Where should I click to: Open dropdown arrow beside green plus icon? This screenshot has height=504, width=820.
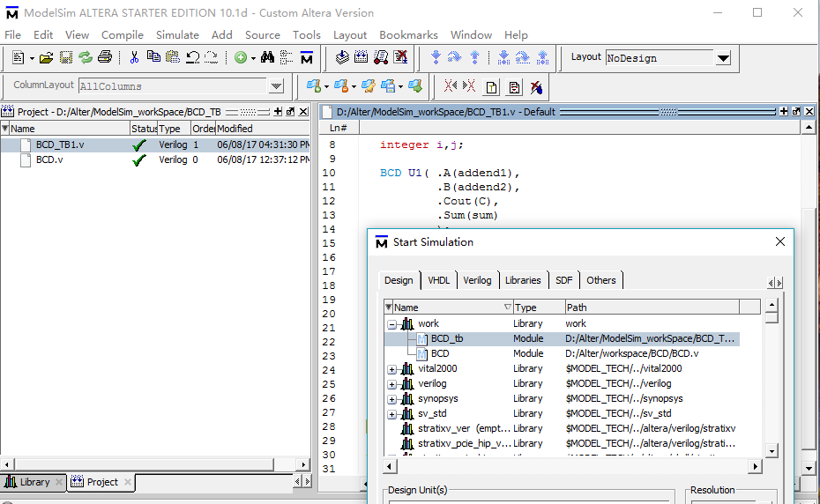tap(253, 58)
